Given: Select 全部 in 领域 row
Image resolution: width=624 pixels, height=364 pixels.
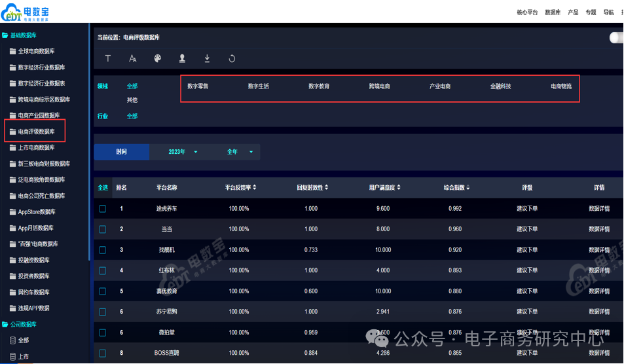Looking at the screenshot, I should pos(132,86).
